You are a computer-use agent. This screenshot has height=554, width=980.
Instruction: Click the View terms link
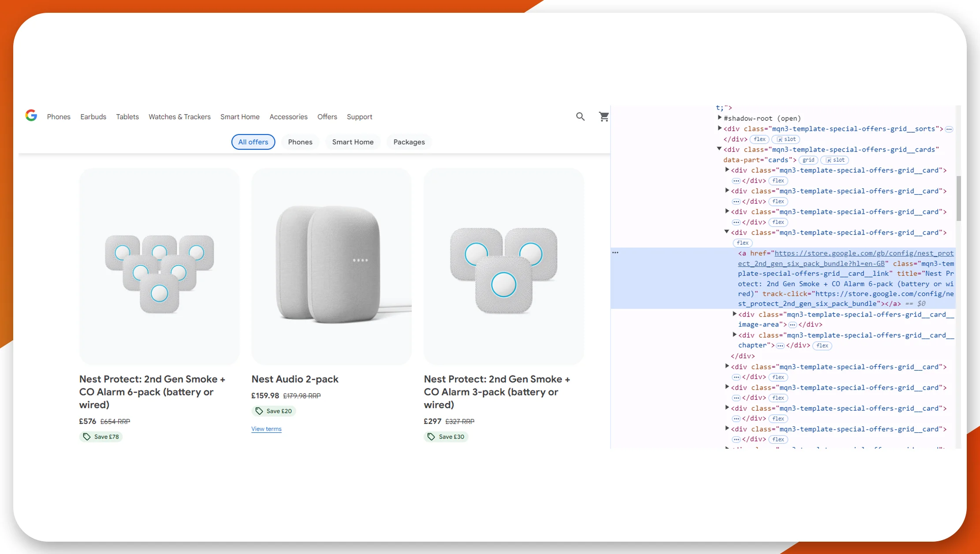coord(266,429)
